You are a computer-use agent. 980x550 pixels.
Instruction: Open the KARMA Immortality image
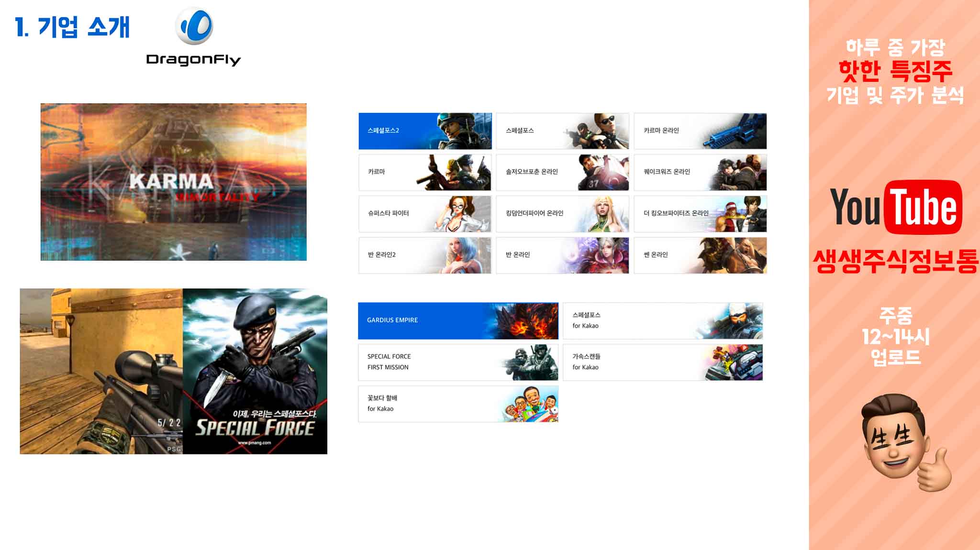pyautogui.click(x=173, y=182)
